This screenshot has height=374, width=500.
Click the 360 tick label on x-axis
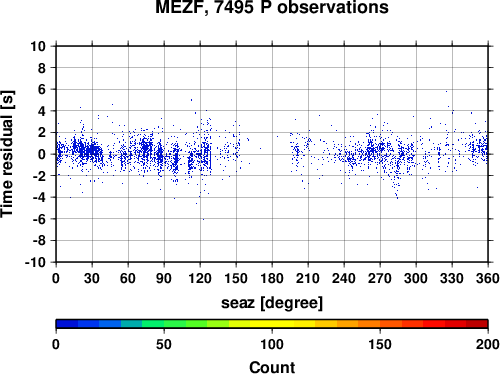point(488,278)
